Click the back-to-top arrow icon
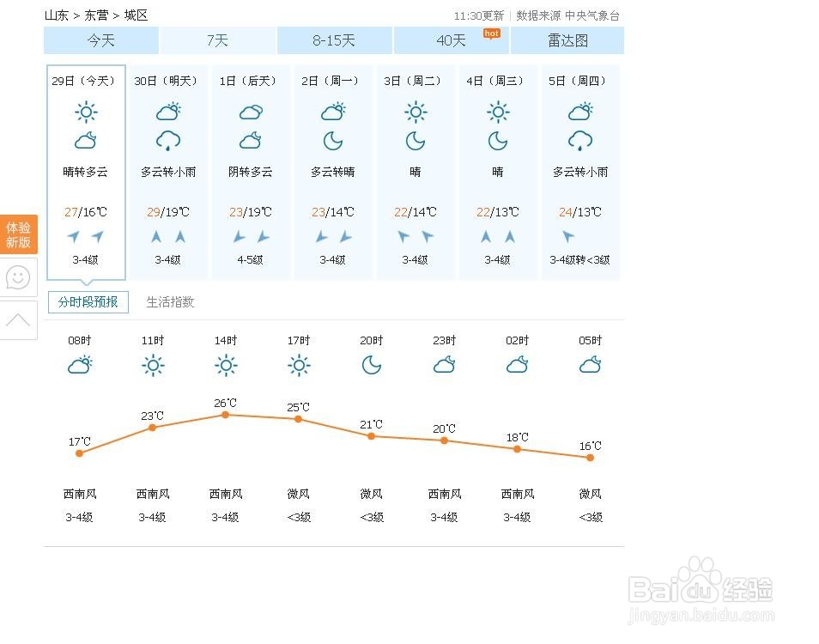 [18, 319]
